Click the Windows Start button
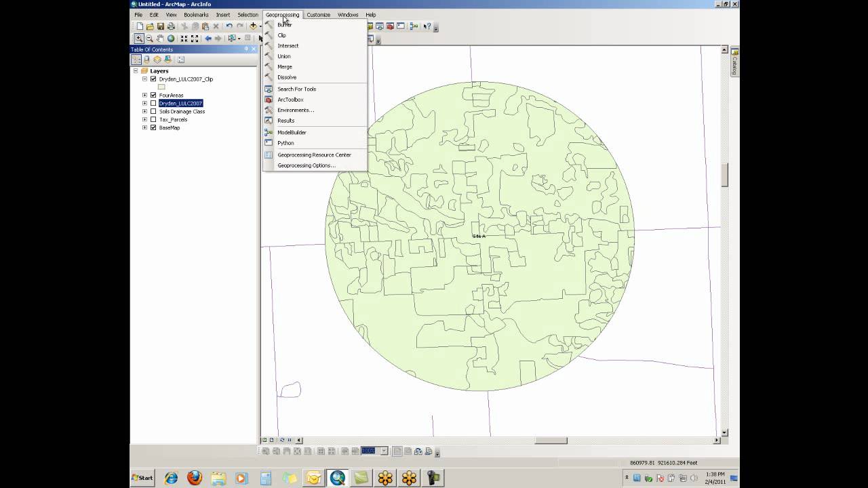This screenshot has height=488, width=868. point(142,478)
